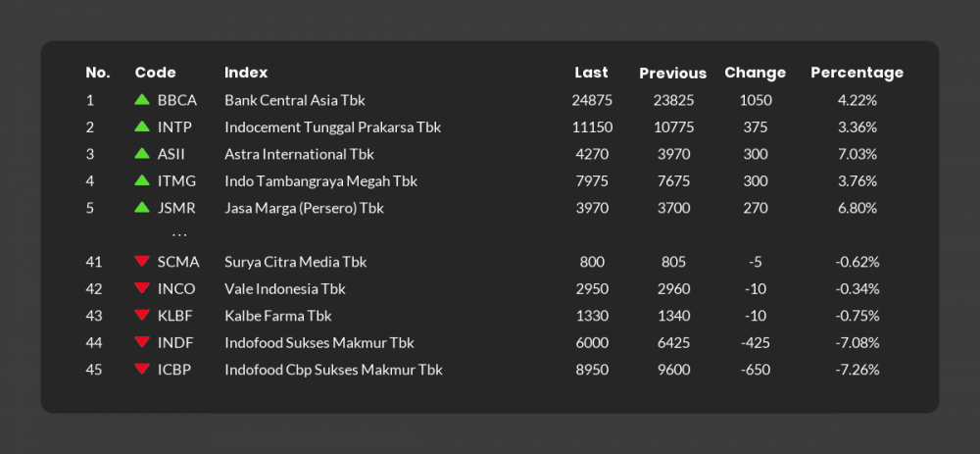Click the Code column header
This screenshot has height=454, width=980.
click(155, 73)
